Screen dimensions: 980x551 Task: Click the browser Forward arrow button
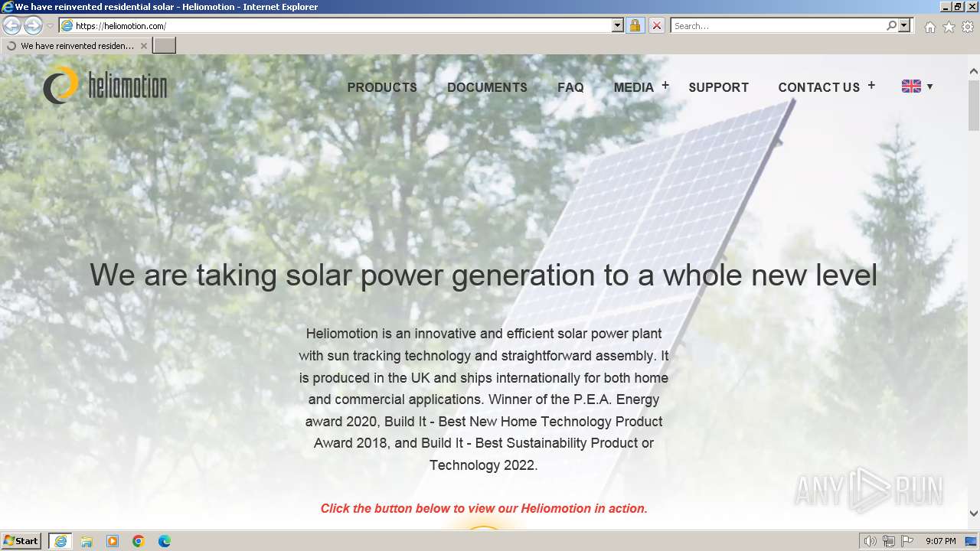point(33,25)
